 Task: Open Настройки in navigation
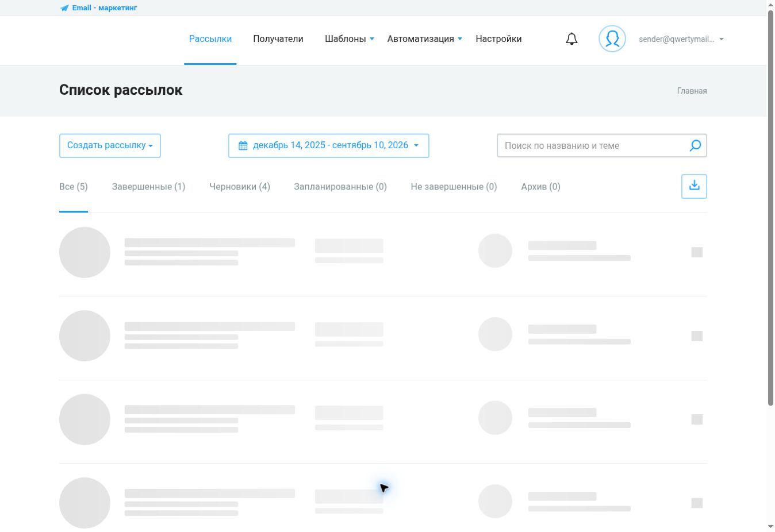pos(498,39)
